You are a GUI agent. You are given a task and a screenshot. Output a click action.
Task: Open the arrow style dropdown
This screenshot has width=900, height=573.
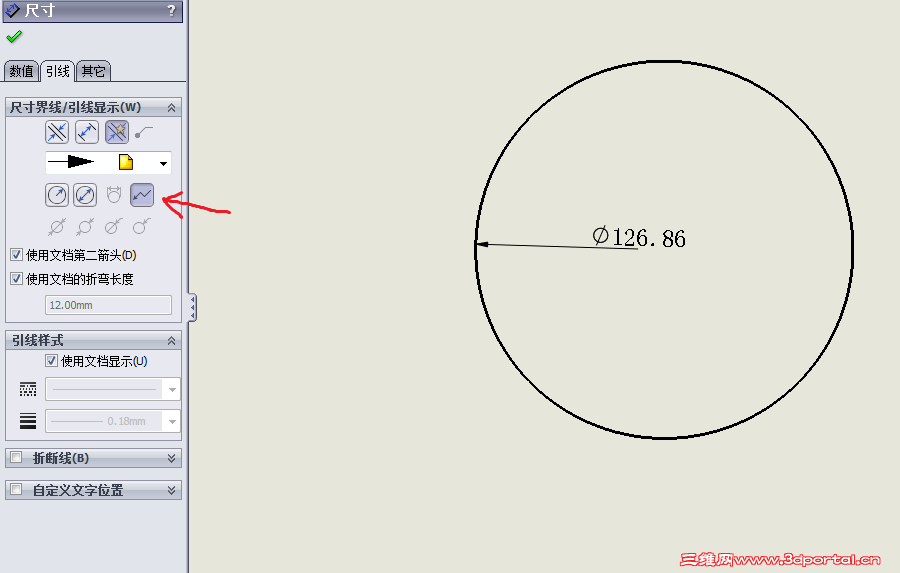coord(164,163)
